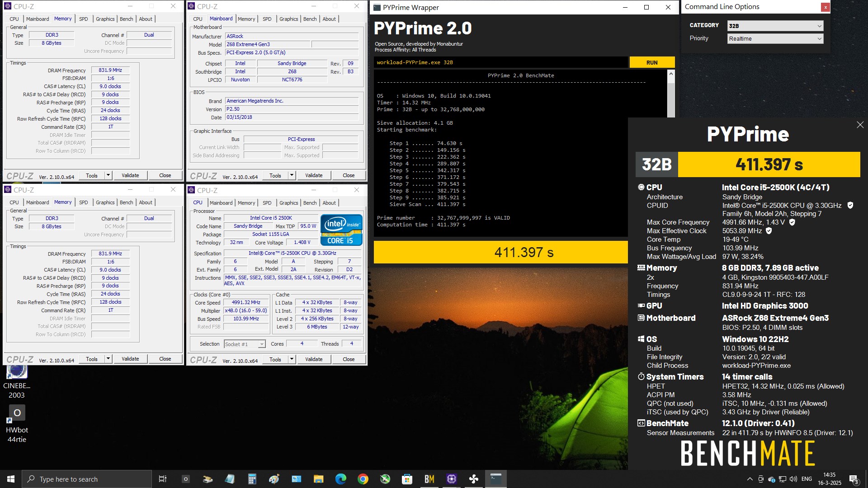Click the OS Windows logo in BenchMate

[641, 339]
